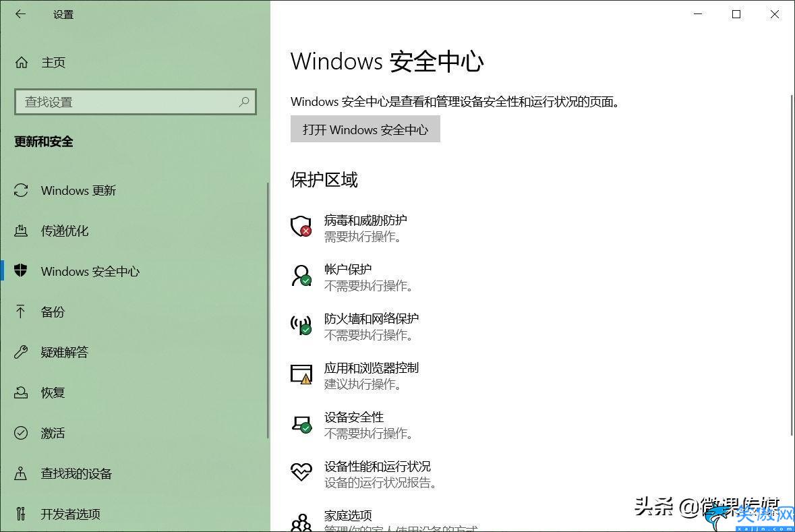This screenshot has height=532, width=795.
Task: Open 防火墙和网络保护 protection area
Action: [x=355, y=326]
